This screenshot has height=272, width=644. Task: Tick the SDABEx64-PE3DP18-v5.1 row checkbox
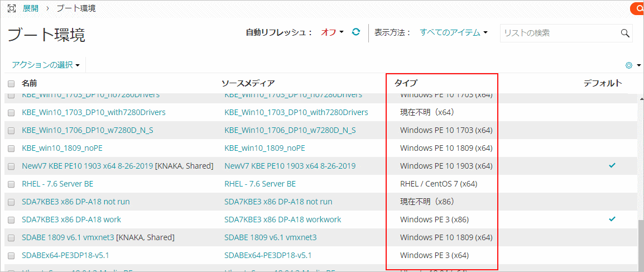(11, 255)
